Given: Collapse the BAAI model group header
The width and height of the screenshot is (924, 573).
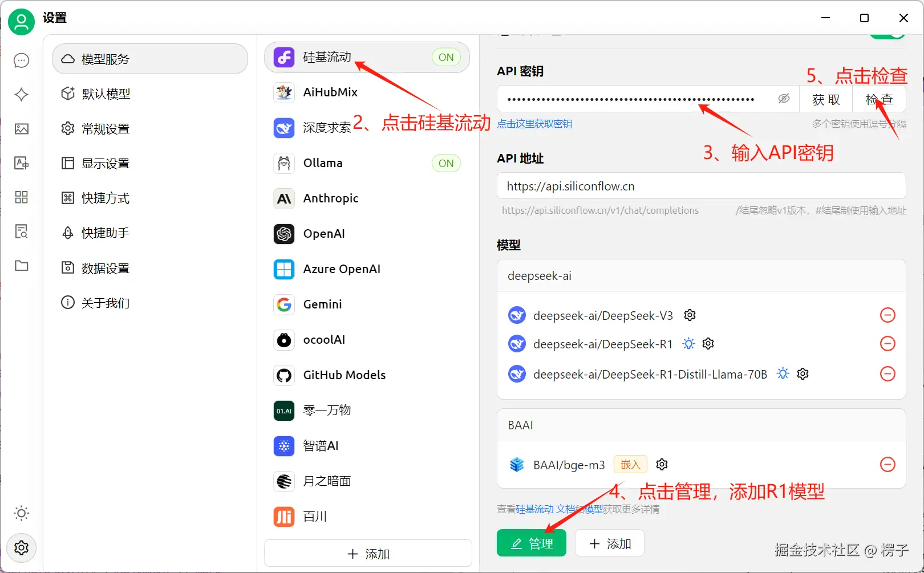Looking at the screenshot, I should click(x=702, y=425).
